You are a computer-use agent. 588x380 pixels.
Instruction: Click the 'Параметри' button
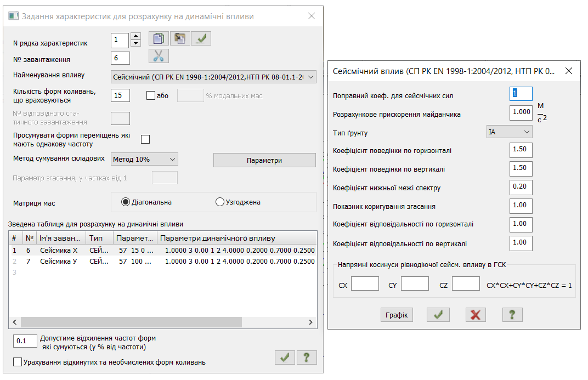point(264,160)
